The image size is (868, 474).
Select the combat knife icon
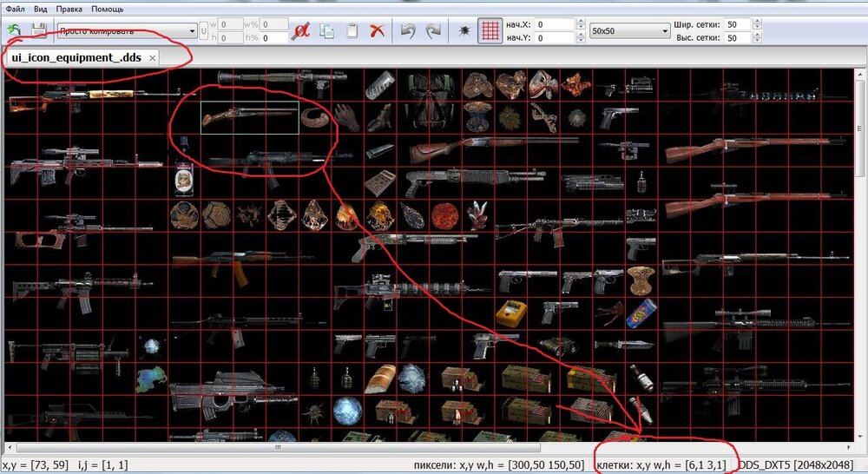(624, 346)
